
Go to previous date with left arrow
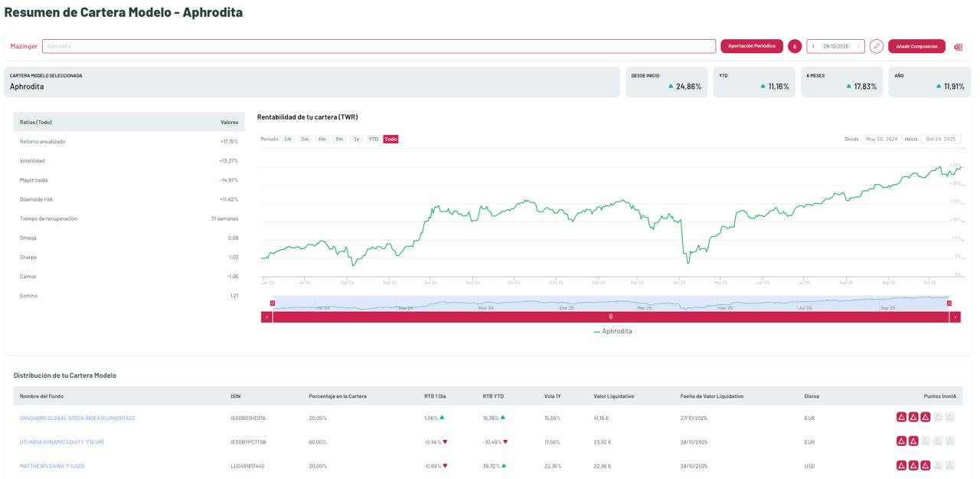pyautogui.click(x=813, y=46)
